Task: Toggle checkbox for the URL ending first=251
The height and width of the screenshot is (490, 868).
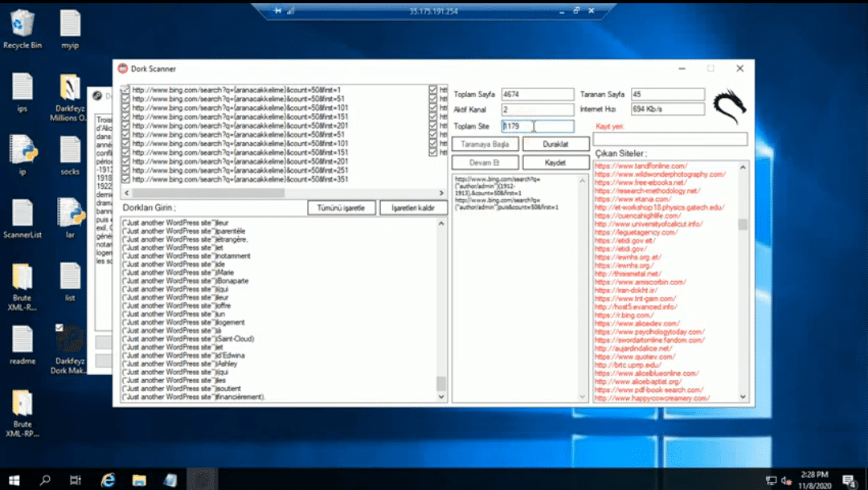Action: 125,170
